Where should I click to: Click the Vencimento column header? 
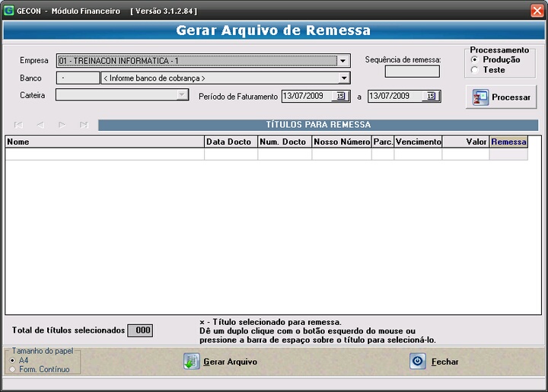pos(419,142)
